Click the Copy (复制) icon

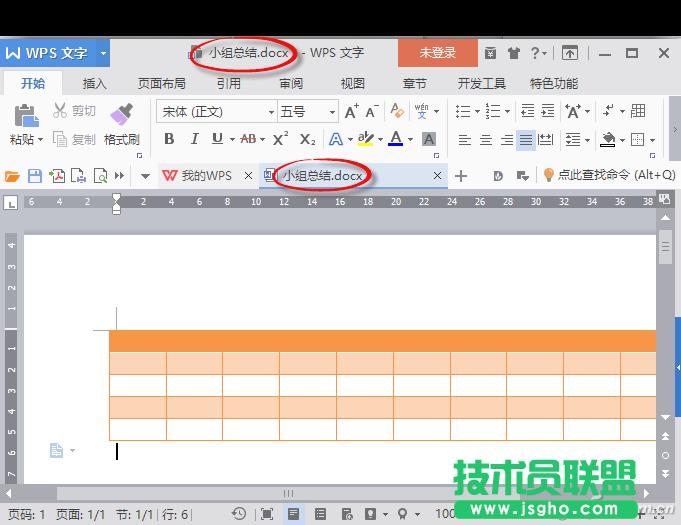pyautogui.click(x=60, y=139)
